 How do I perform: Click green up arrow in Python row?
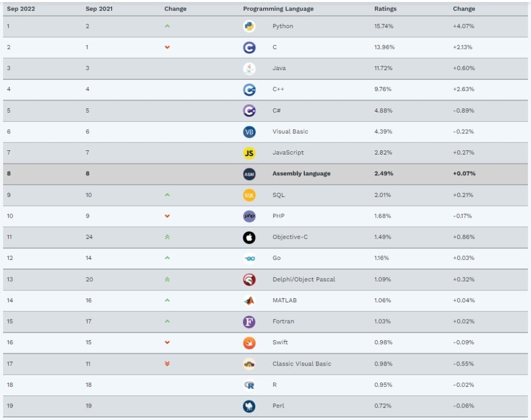(x=167, y=26)
